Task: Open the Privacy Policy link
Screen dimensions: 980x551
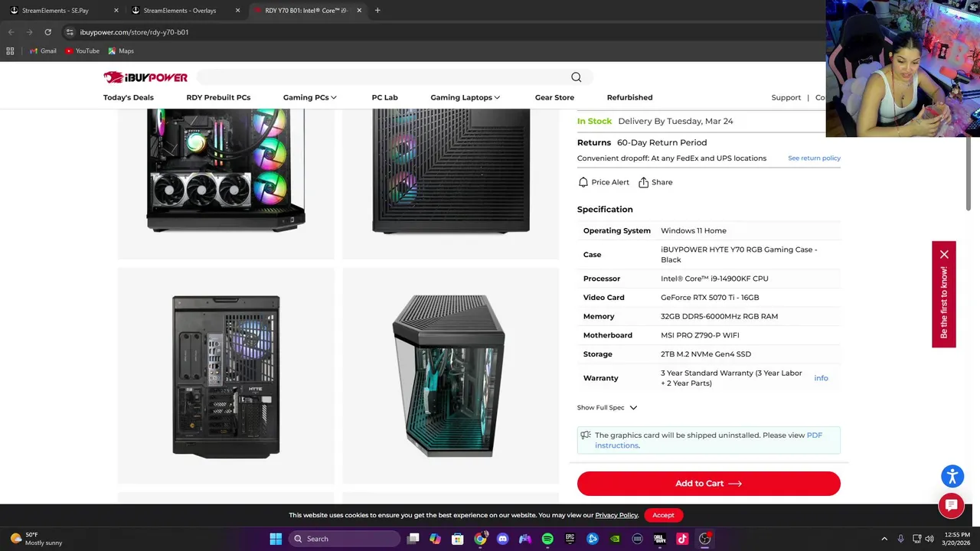Action: (616, 515)
